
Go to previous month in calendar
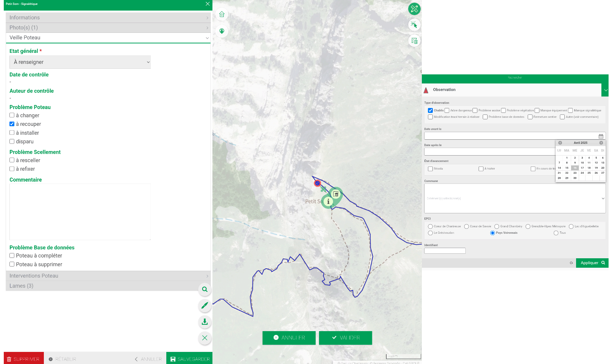560,143
